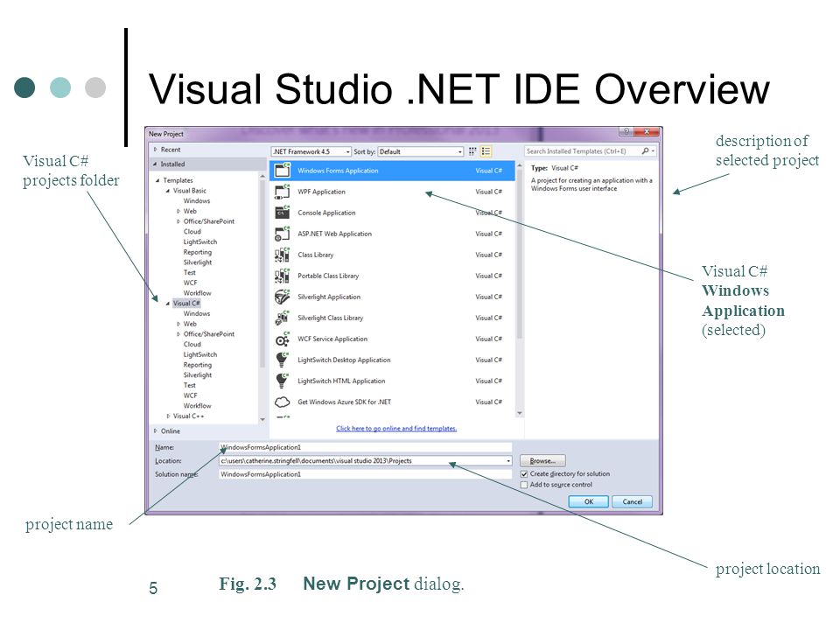Collapse the Templates tree node
This screenshot has width=840, height=630.
(157, 180)
